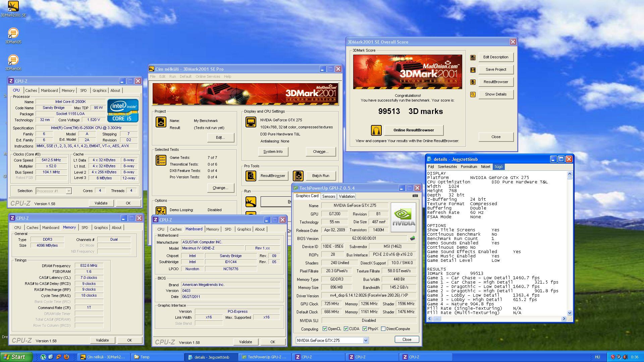Screen dimensions: 644x362
Task: Toggle the DirectCompute checkbox in GPU-Z
Action: (x=383, y=329)
